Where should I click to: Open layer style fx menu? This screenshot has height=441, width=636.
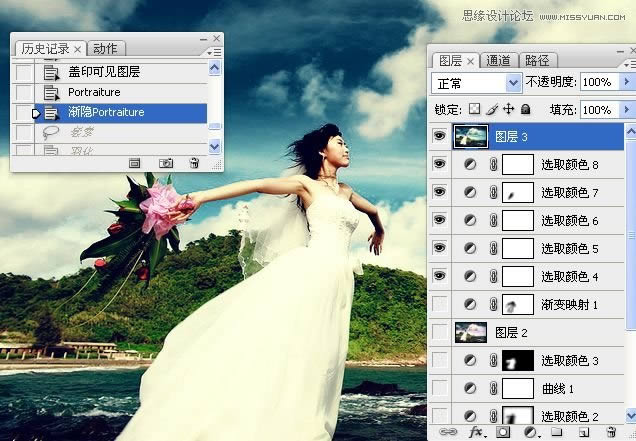click(x=477, y=432)
